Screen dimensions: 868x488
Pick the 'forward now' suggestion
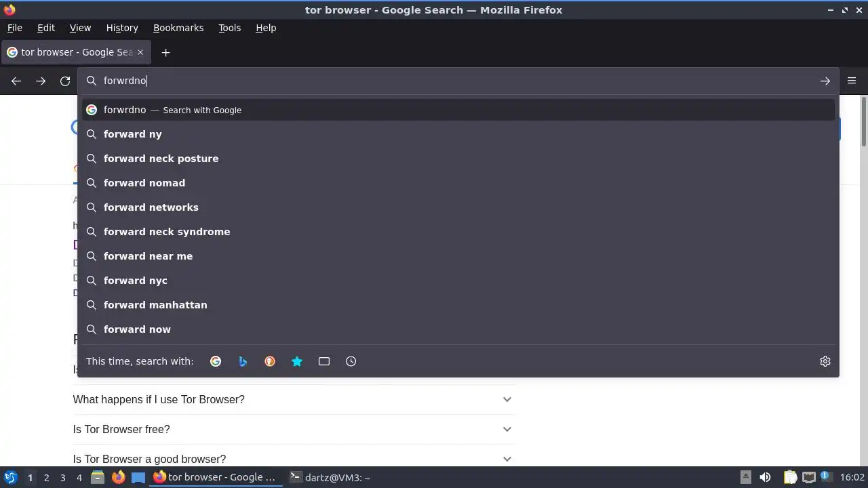458,329
